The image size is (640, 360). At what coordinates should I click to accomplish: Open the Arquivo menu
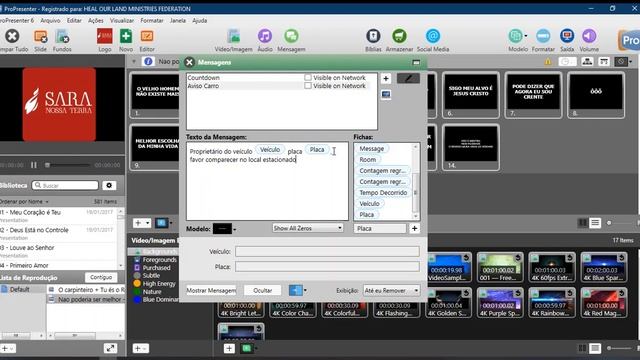click(50, 20)
